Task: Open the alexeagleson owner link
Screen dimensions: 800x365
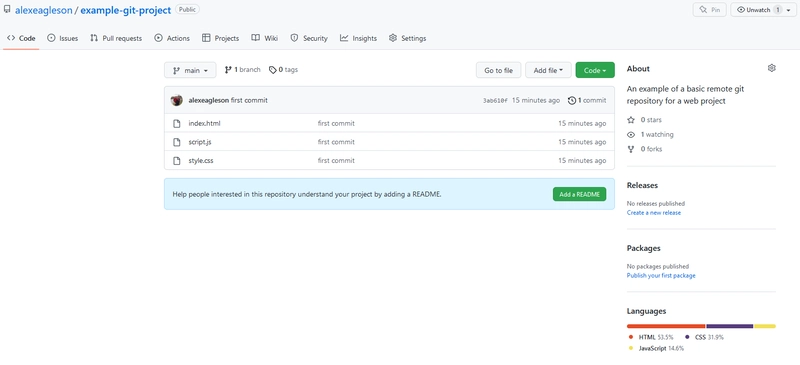Action: click(x=44, y=10)
